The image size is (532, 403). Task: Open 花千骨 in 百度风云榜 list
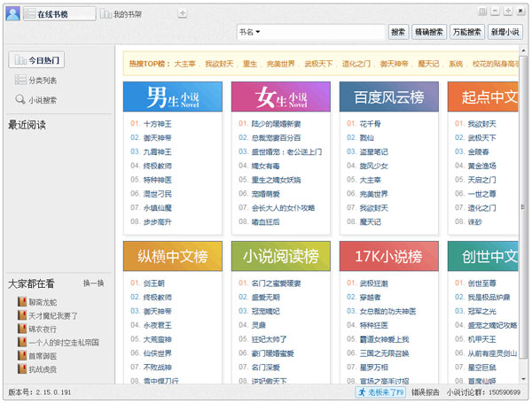pyautogui.click(x=370, y=124)
